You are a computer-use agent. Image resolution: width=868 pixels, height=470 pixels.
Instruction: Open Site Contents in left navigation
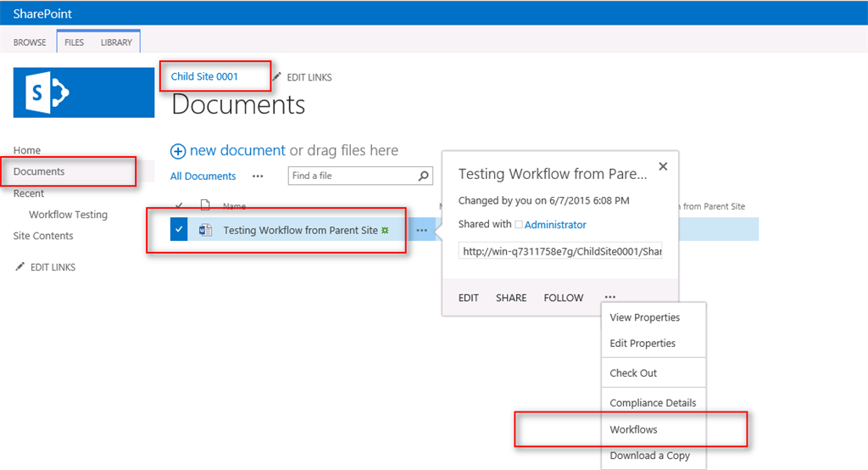point(43,236)
